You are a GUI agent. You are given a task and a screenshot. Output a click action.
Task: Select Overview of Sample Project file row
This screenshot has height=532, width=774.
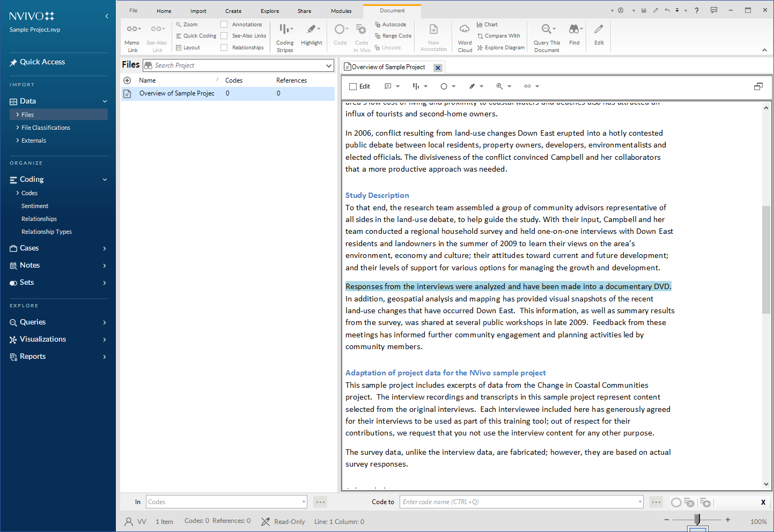pyautogui.click(x=228, y=93)
